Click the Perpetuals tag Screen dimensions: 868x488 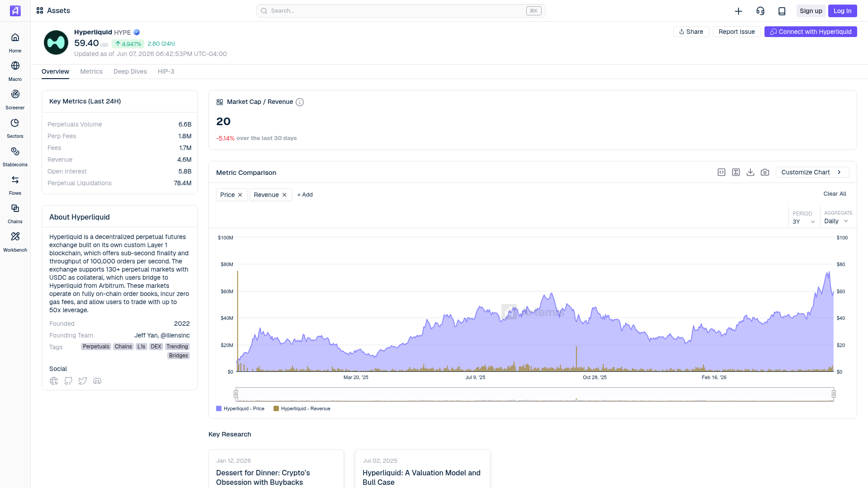tap(96, 347)
